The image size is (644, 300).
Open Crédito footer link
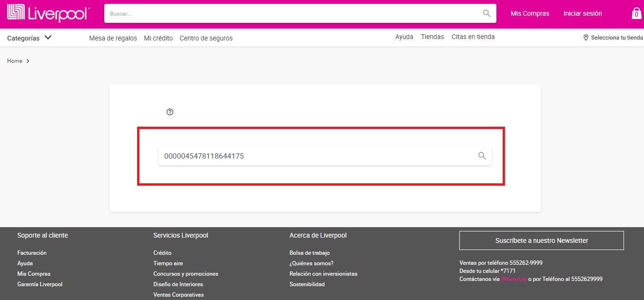click(x=162, y=253)
